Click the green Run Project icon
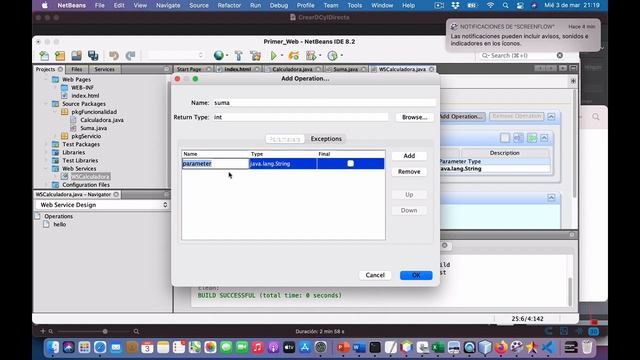Image resolution: width=640 pixels, height=360 pixels. tap(273, 56)
